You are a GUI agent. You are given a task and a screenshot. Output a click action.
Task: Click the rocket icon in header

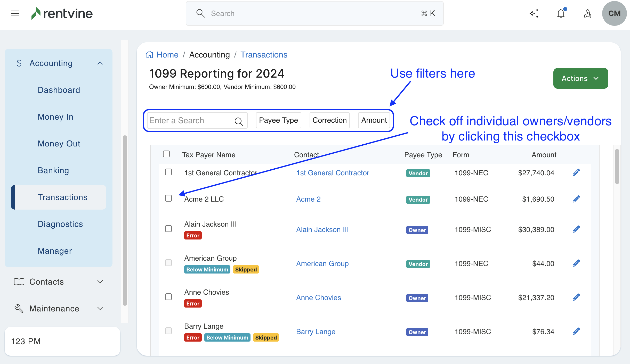coord(587,13)
